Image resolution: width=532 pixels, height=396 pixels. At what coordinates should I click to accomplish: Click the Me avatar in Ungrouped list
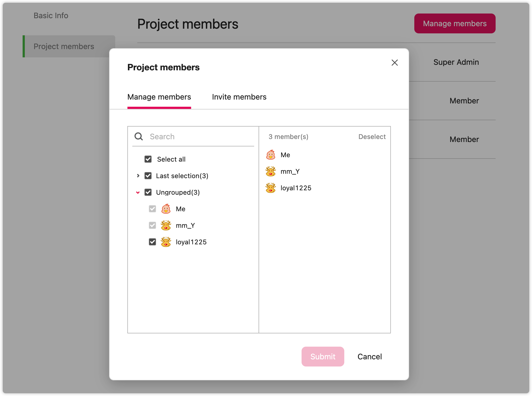(166, 209)
